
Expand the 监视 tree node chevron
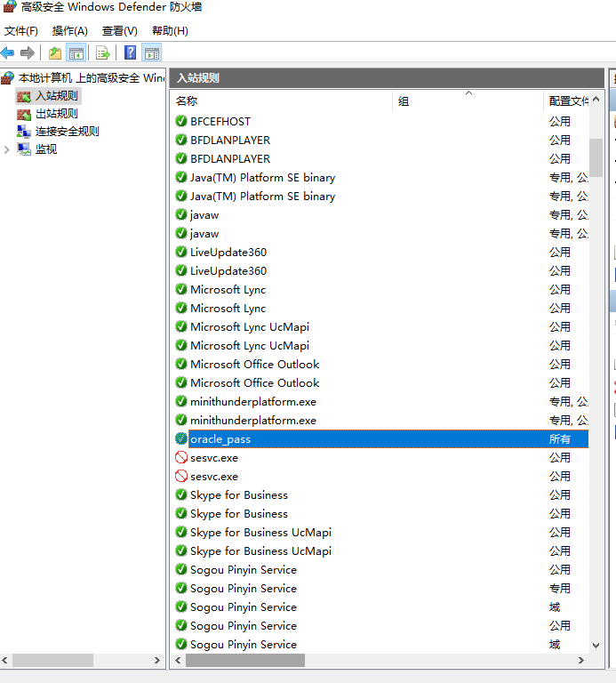click(6, 149)
